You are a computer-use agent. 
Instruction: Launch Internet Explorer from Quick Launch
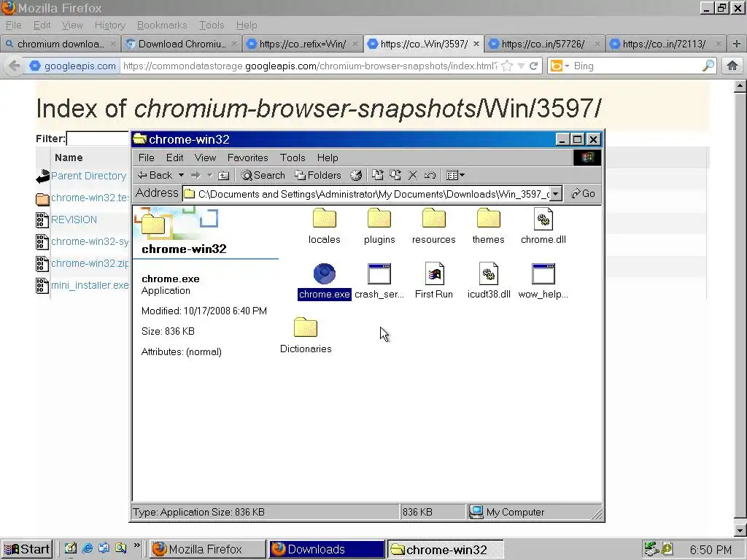88,548
